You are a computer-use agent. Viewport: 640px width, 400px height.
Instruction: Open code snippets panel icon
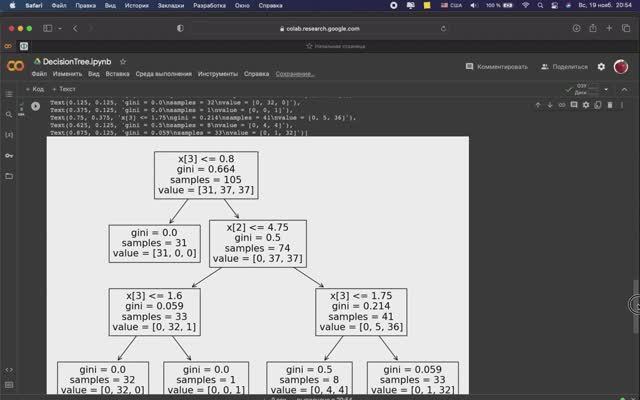[x=9, y=370]
